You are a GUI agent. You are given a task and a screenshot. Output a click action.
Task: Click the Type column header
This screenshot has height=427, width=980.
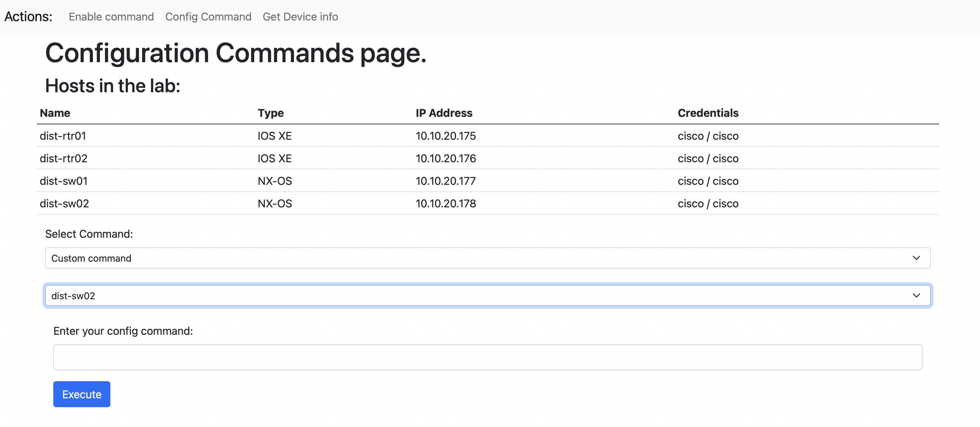(271, 112)
